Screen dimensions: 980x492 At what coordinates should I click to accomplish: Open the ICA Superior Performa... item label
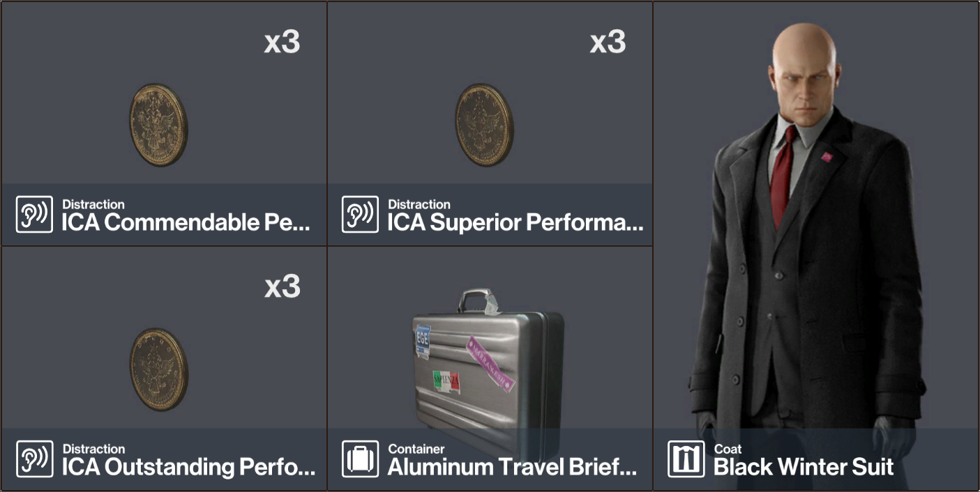515,223
